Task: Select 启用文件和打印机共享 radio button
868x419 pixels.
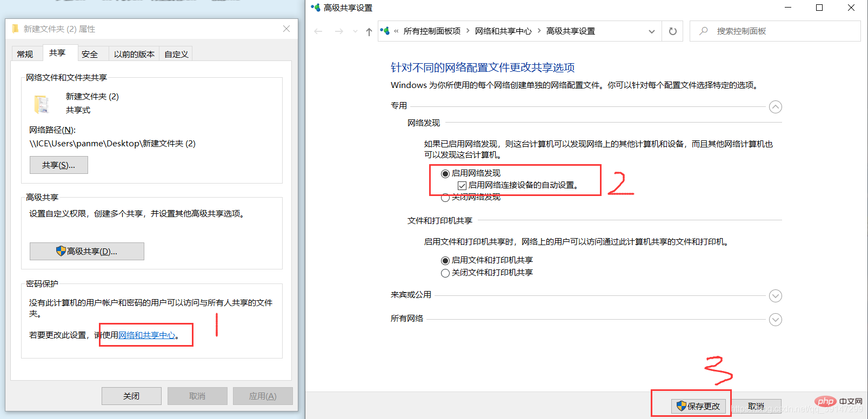Action: click(445, 260)
